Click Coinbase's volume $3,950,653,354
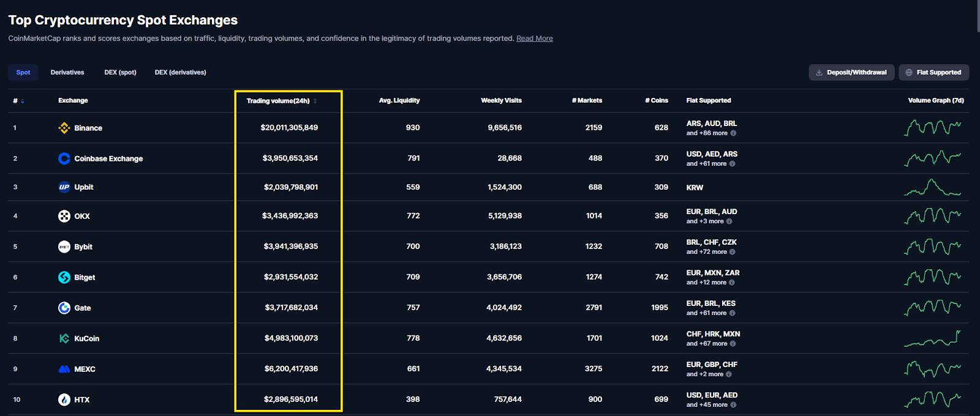 pos(290,158)
